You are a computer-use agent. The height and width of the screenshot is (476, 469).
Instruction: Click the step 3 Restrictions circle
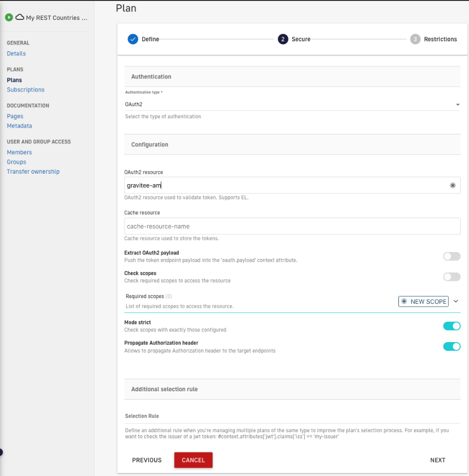[415, 39]
